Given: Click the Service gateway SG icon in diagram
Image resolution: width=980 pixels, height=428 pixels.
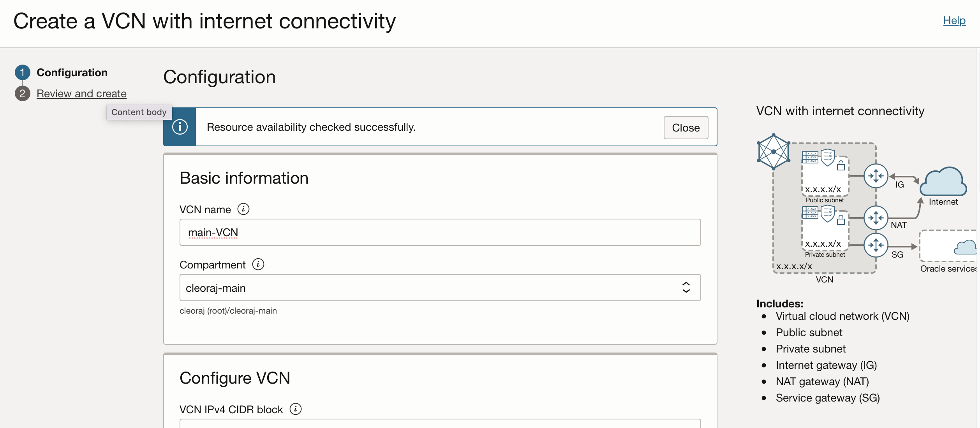Looking at the screenshot, I should click(876, 245).
